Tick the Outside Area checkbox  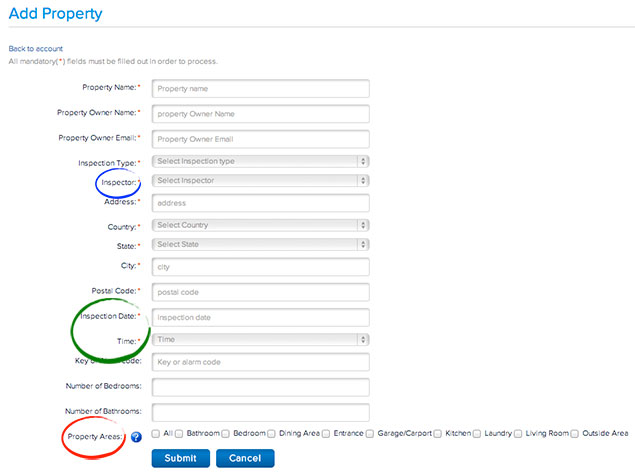(575, 434)
